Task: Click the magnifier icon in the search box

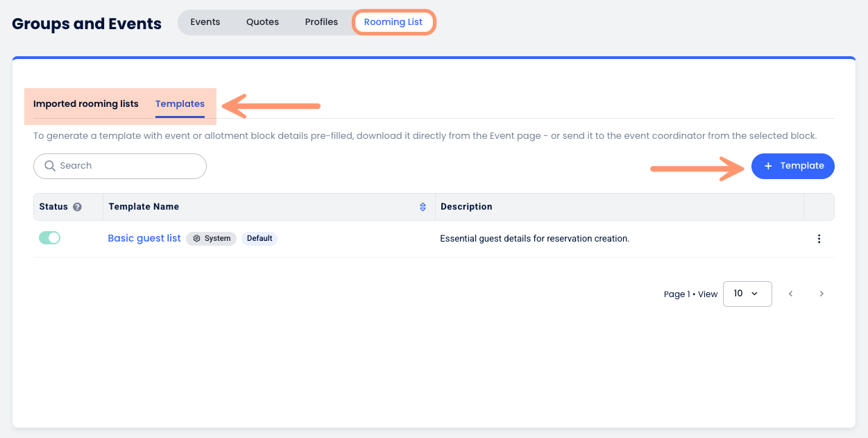Action: pyautogui.click(x=50, y=166)
